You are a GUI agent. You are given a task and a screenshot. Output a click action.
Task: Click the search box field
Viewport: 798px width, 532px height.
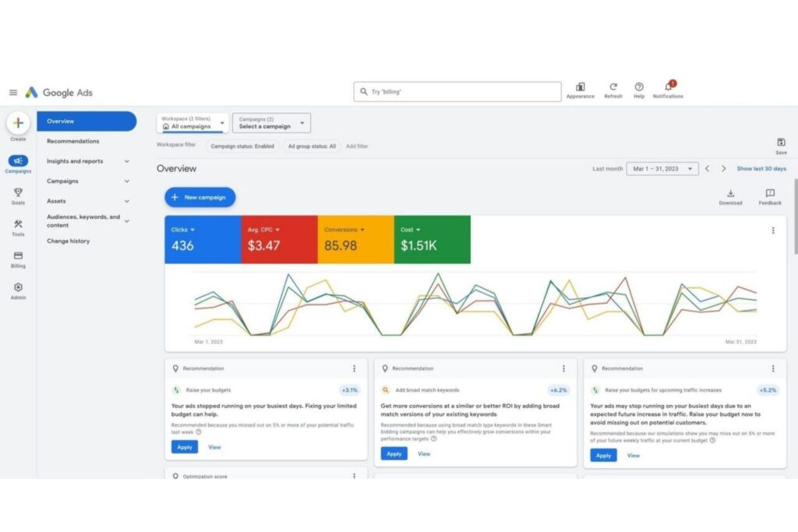click(x=457, y=92)
